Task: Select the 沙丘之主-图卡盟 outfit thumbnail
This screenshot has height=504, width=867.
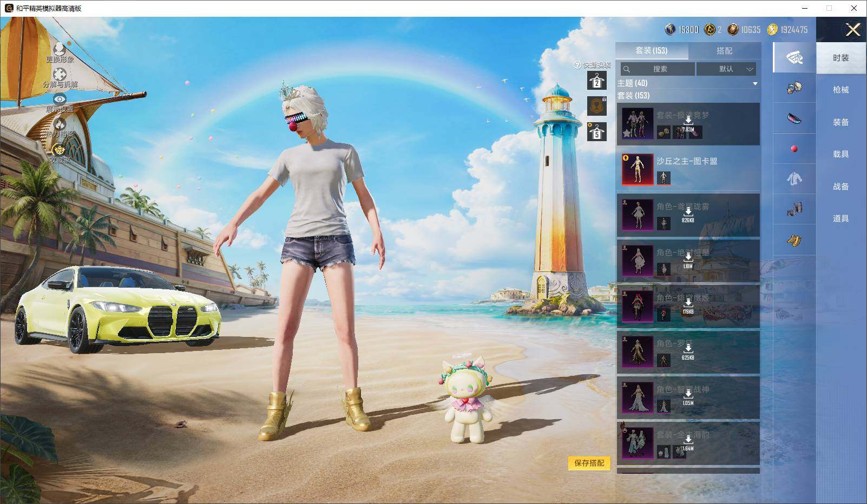Action: click(638, 169)
